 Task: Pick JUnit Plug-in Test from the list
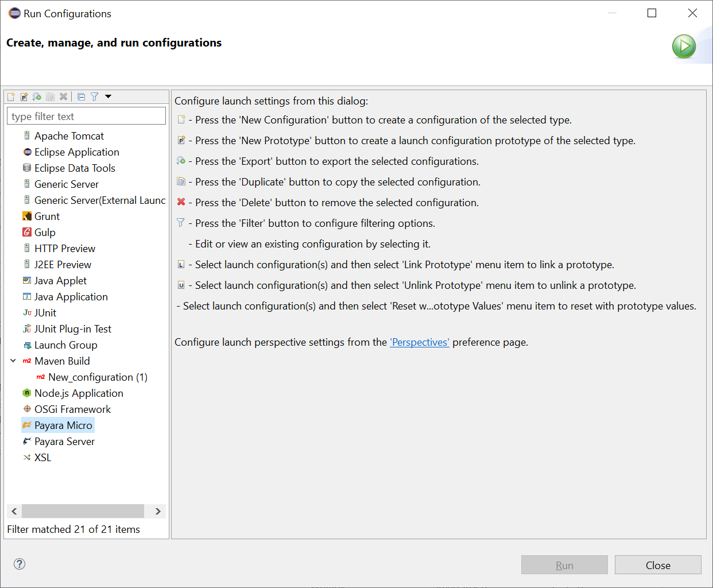(x=73, y=329)
